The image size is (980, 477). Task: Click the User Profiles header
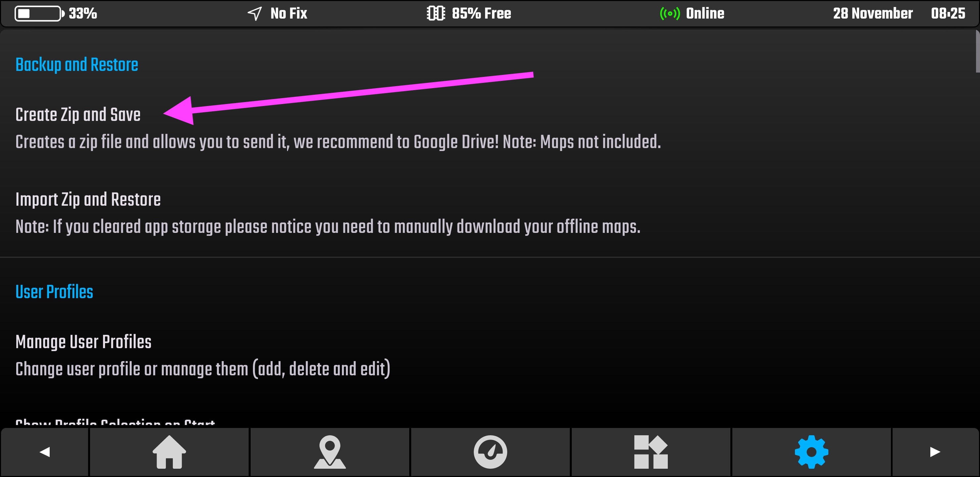[x=54, y=292]
